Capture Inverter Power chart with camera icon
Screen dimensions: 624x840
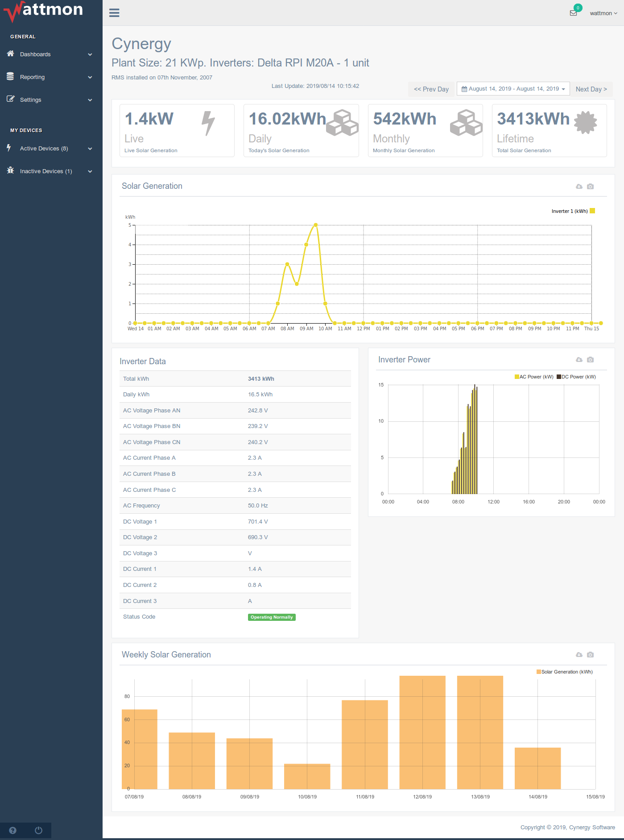590,360
